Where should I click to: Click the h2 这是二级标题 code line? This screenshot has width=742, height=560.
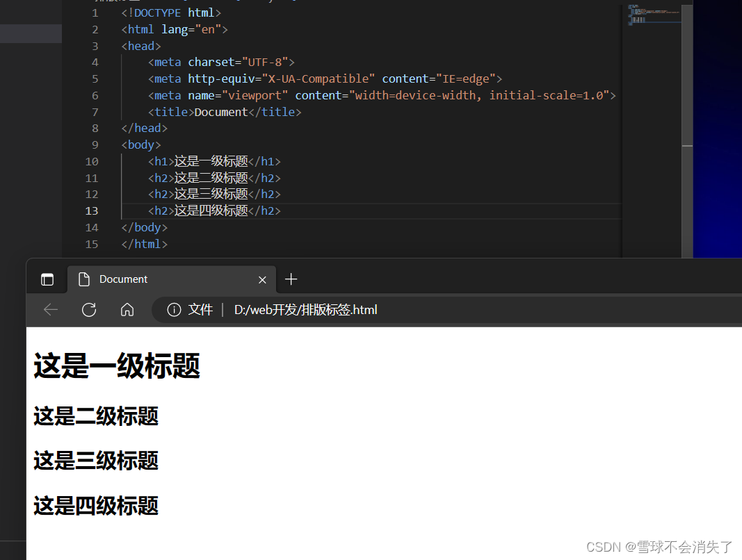tap(214, 178)
